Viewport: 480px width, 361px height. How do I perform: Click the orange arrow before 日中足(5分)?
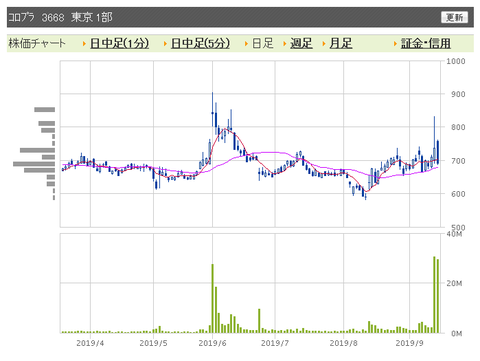click(165, 44)
